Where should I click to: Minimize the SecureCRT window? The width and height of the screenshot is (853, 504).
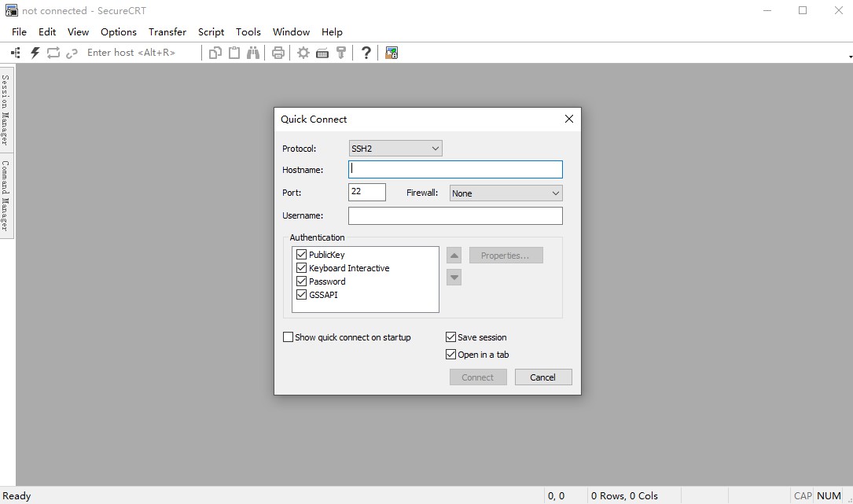click(767, 10)
